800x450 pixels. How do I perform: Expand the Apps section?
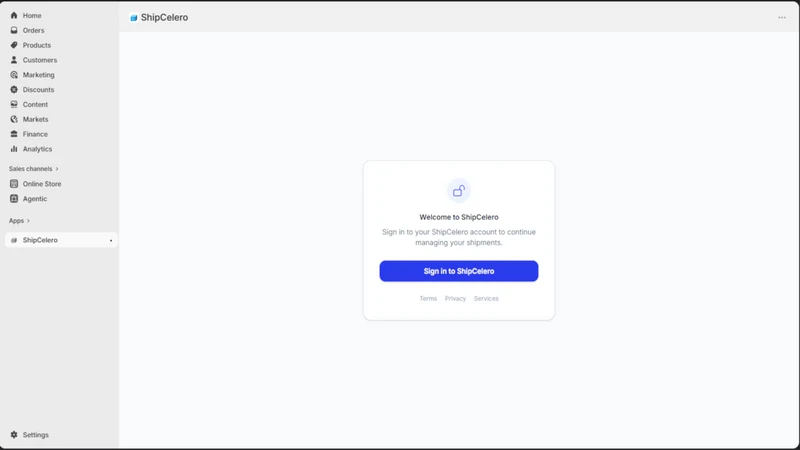pyautogui.click(x=19, y=220)
